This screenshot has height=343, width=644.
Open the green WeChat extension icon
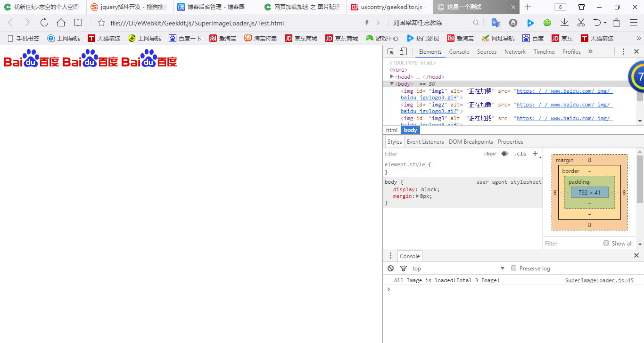click(x=547, y=23)
